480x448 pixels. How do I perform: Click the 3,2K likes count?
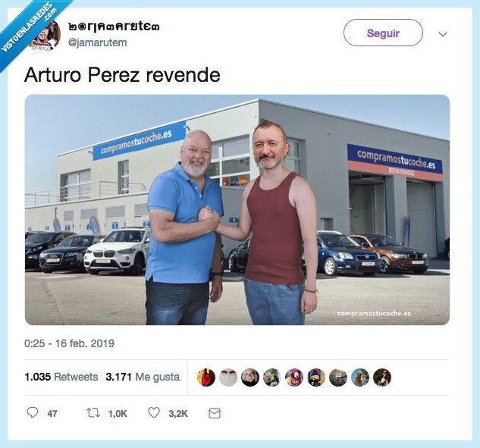click(178, 414)
